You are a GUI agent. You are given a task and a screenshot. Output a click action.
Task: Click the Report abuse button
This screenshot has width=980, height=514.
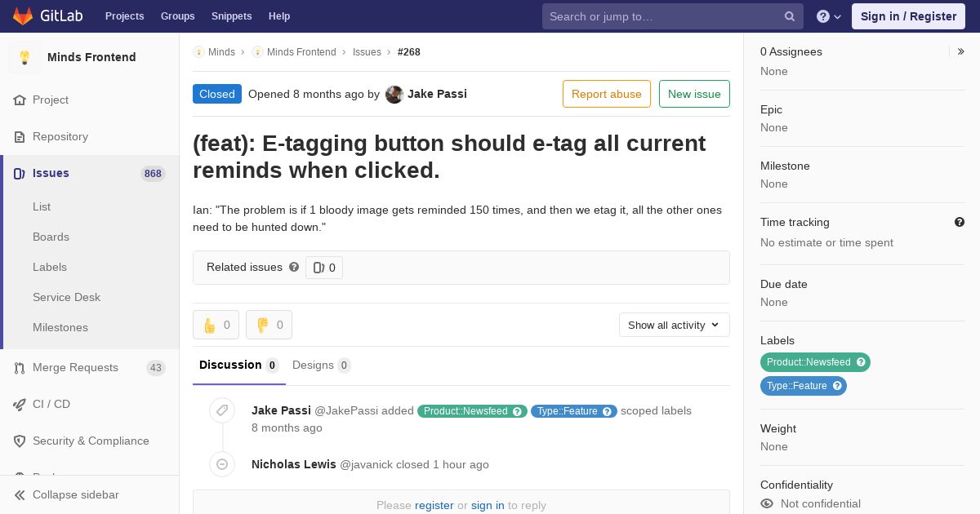point(607,94)
